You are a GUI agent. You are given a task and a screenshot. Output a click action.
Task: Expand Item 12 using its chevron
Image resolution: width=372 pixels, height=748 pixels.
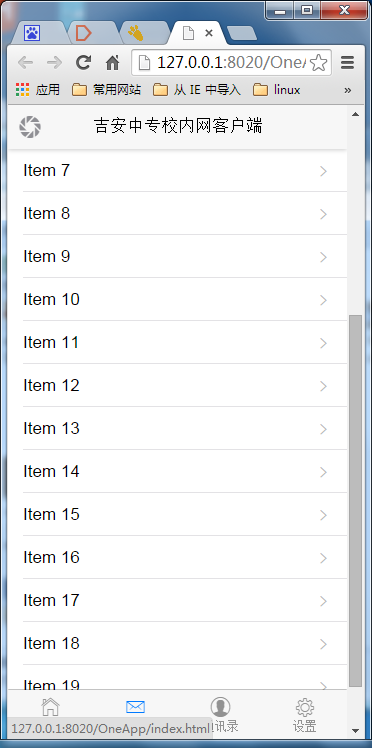pyautogui.click(x=324, y=386)
